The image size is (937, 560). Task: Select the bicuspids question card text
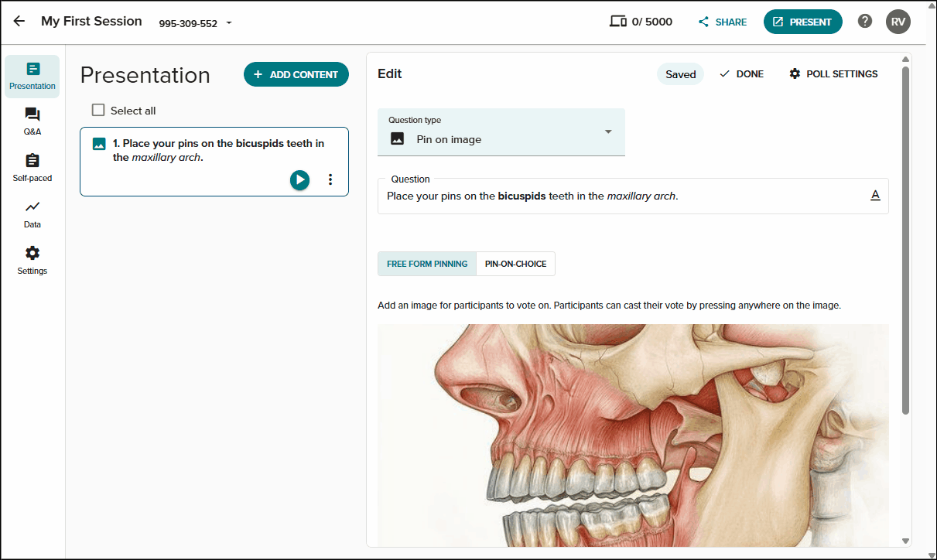pyautogui.click(x=218, y=150)
